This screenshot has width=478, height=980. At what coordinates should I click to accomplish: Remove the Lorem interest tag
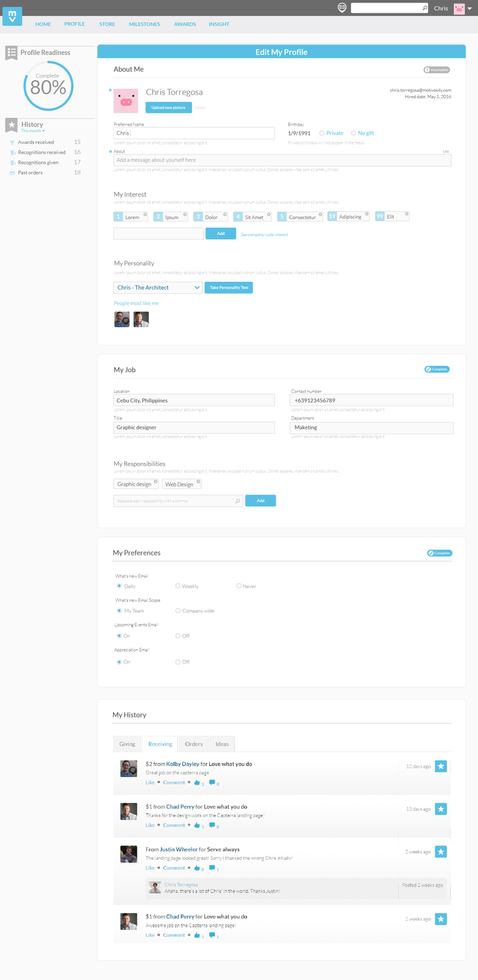pos(145,214)
